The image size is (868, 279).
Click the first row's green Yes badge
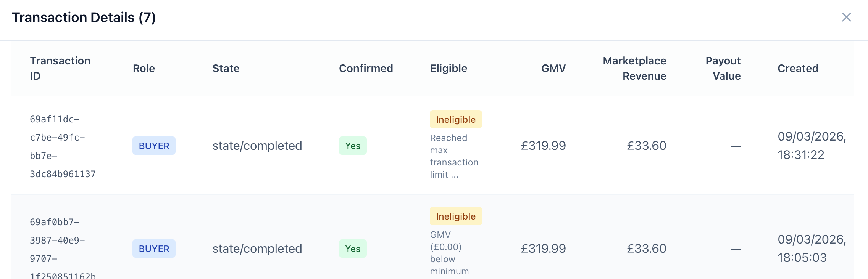(353, 146)
